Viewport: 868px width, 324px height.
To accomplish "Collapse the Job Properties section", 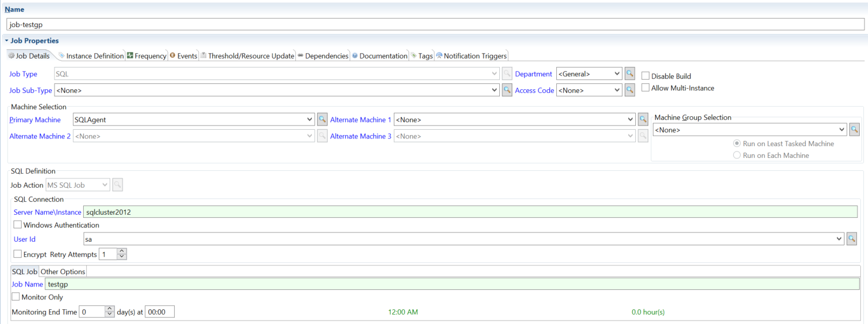I will pyautogui.click(x=6, y=41).
